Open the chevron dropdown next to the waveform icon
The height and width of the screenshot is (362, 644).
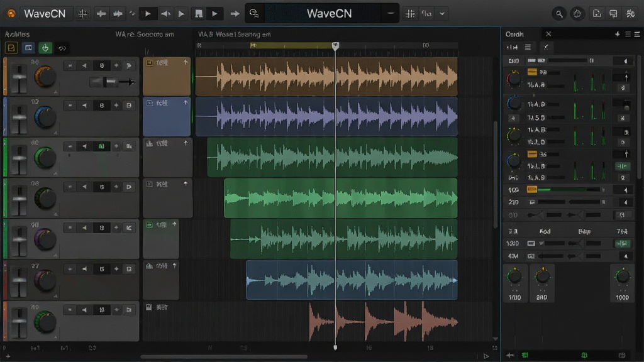pos(442,14)
